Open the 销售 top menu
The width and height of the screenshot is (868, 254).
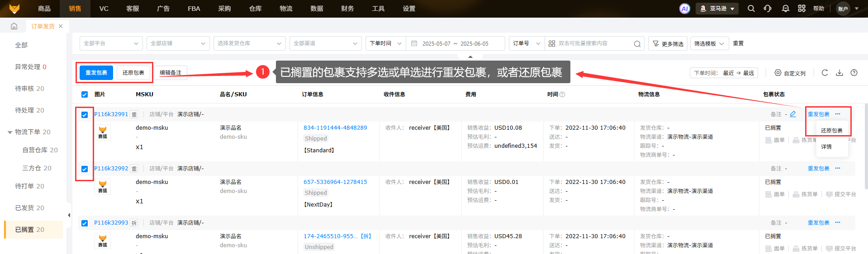pos(75,9)
